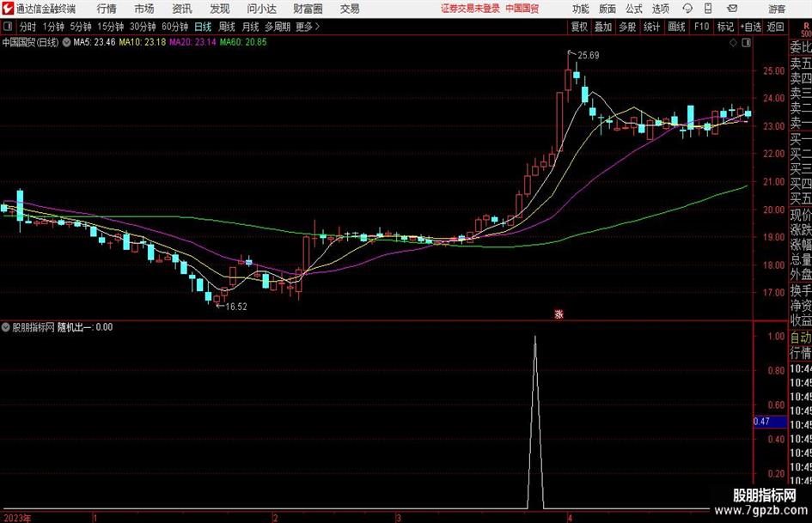This screenshot has height=523, width=812.
Task: Click the blue 0.47 axis value marker
Action: 770,422
